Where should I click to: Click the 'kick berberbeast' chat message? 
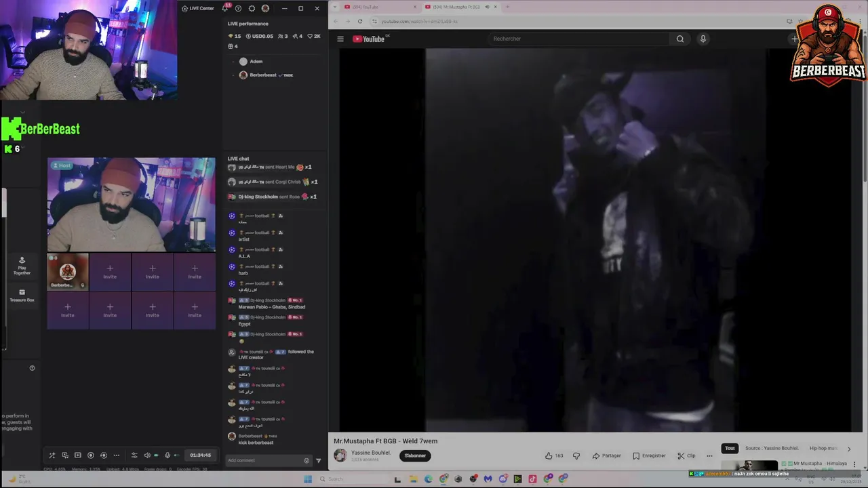point(256,443)
